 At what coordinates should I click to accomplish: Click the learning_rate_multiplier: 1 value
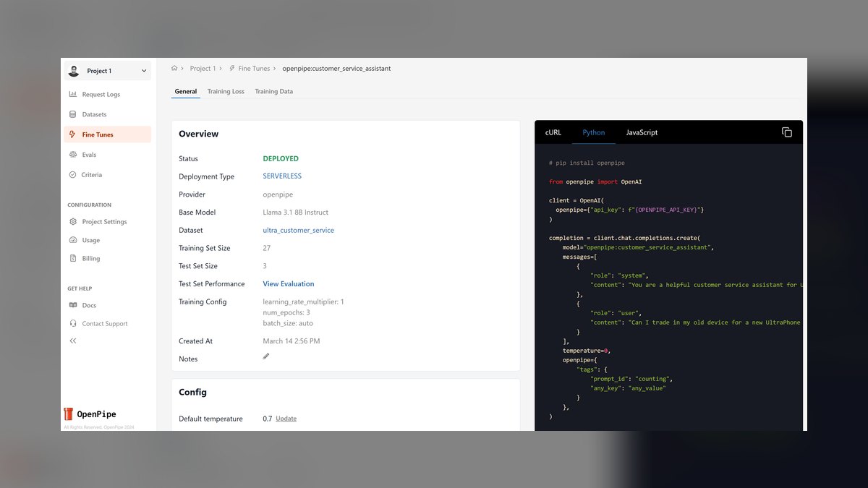point(304,301)
